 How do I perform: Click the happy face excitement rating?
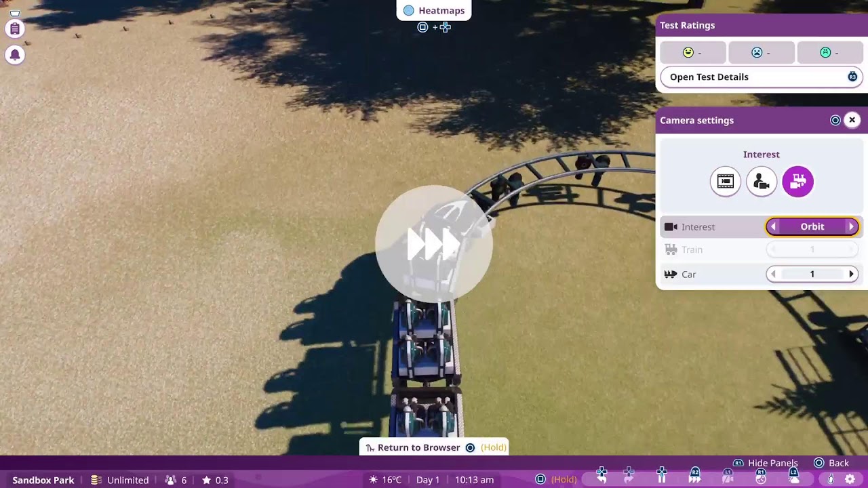click(693, 53)
